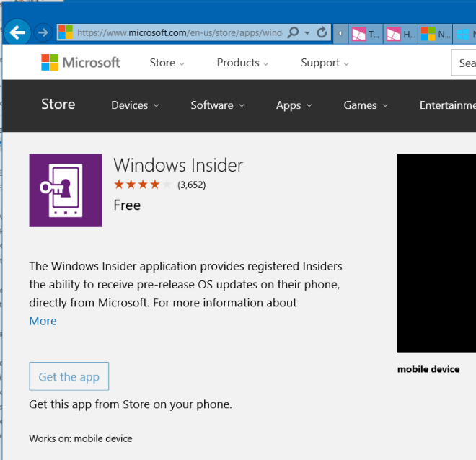The image size is (476, 460).
Task: Click the browser forward arrow button
Action: click(43, 32)
